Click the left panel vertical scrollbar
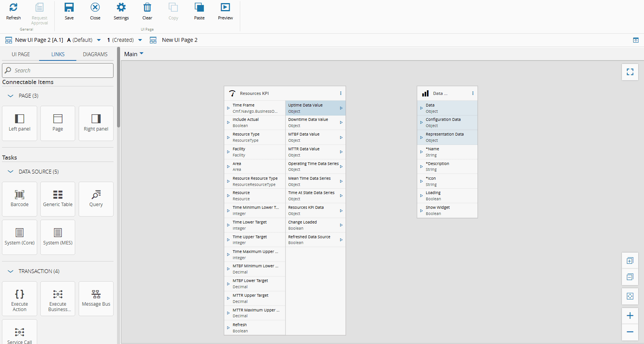Image resolution: width=644 pixels, height=344 pixels. coord(119,87)
